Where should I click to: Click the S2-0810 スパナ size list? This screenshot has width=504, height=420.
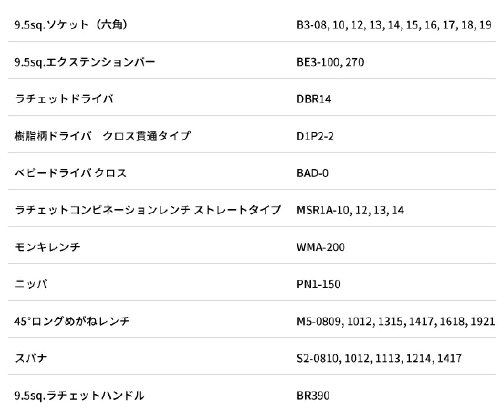click(x=379, y=358)
